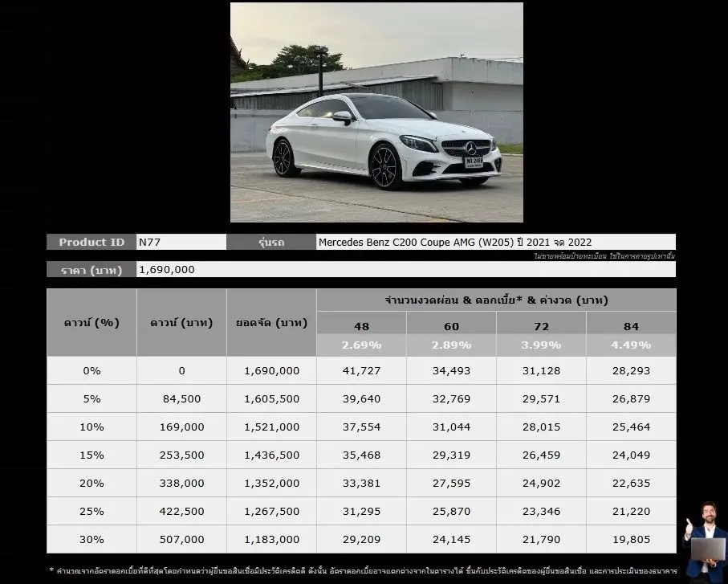728x584 pixels.
Task: Click the "5%" down payment row label
Action: pyautogui.click(x=92, y=398)
